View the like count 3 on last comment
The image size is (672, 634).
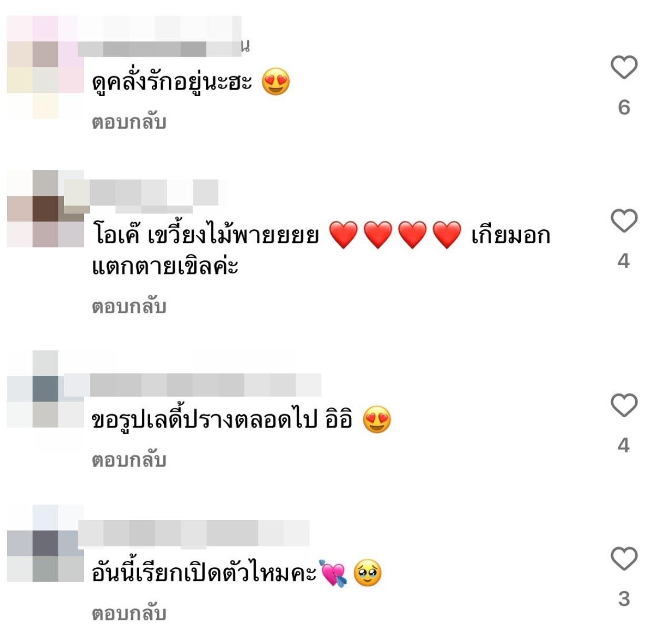tap(624, 599)
